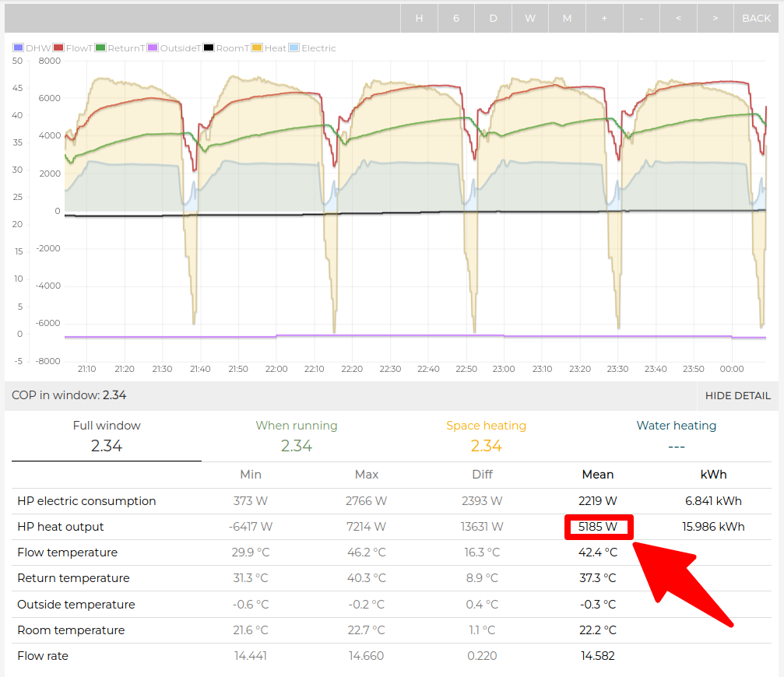Click the '-6417 W' min heat output value

[251, 527]
